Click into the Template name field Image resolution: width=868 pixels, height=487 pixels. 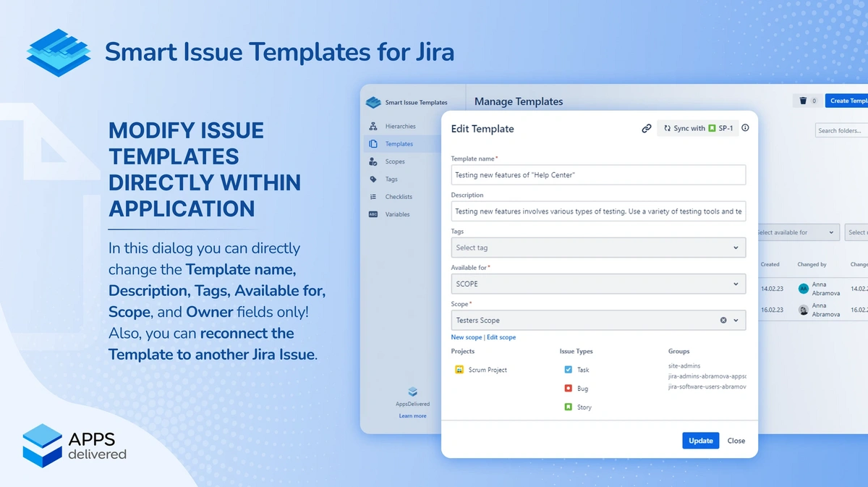click(597, 175)
